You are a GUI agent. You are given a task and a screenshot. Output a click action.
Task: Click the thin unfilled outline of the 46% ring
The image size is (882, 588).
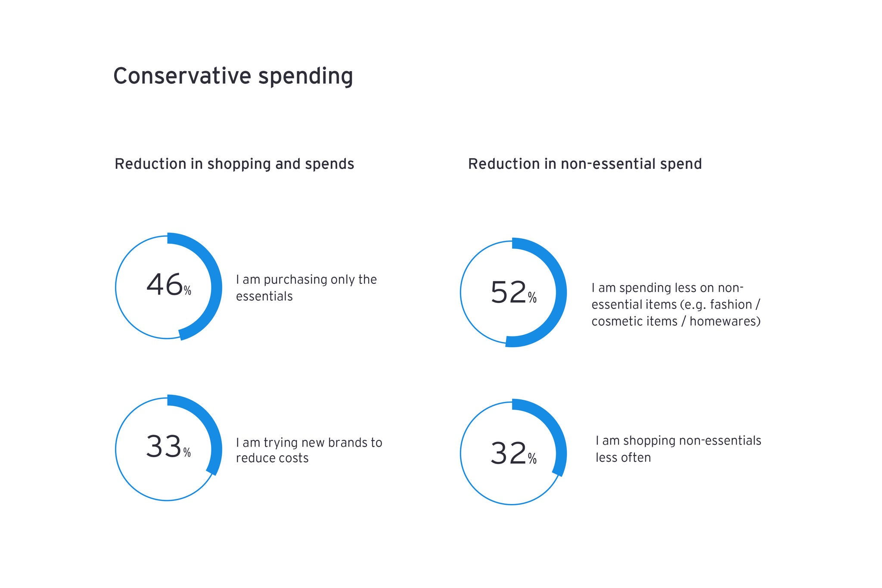click(x=116, y=287)
